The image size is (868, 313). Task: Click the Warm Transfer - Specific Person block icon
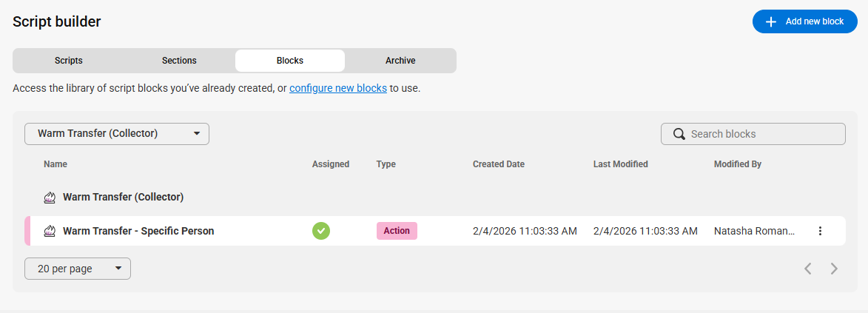pos(50,231)
